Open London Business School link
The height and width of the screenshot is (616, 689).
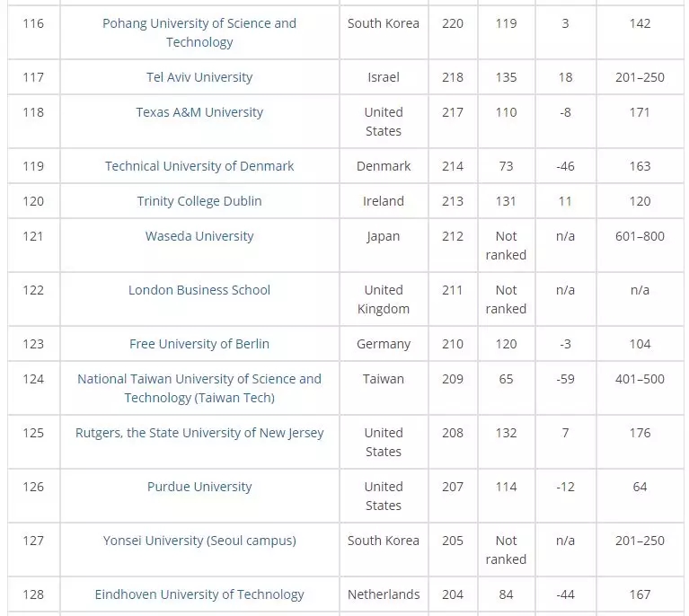pyautogui.click(x=199, y=290)
